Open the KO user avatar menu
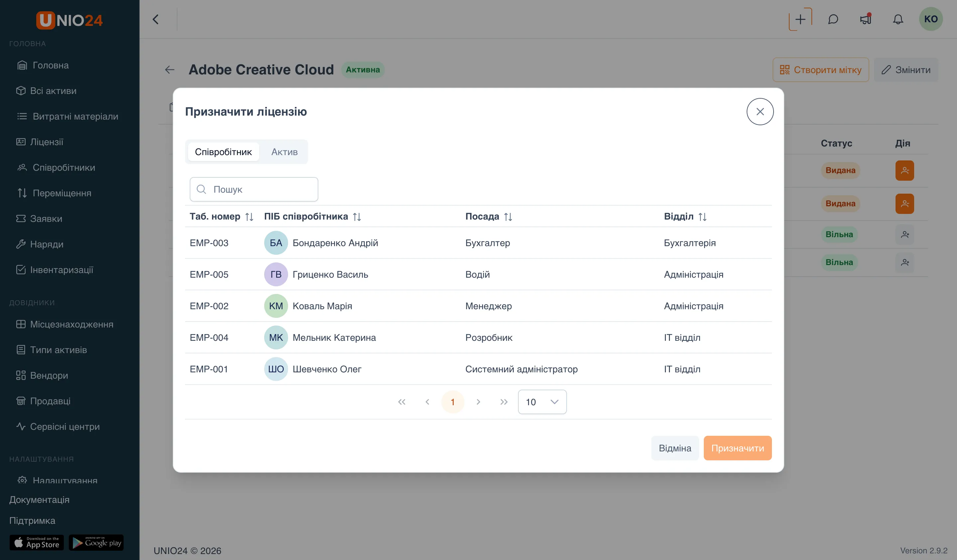The image size is (957, 560). coord(931,19)
